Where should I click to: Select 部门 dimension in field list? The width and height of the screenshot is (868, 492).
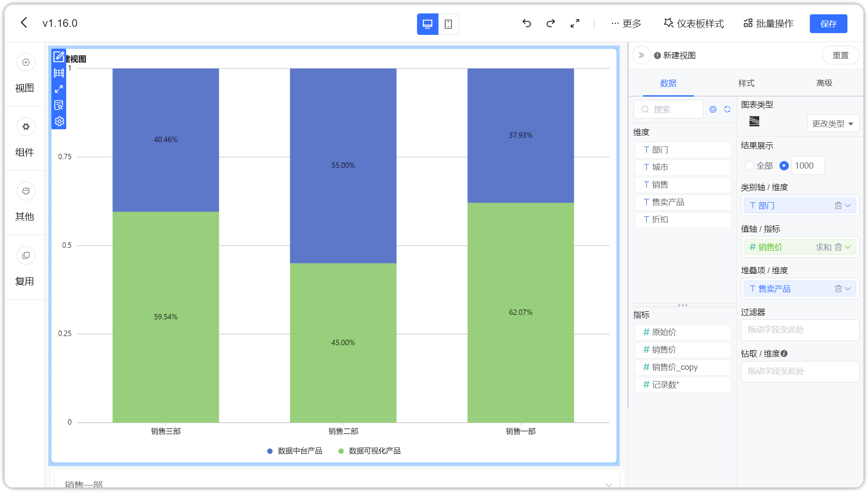tap(683, 150)
